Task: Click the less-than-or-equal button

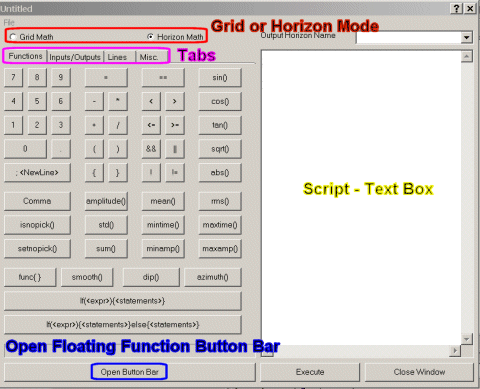Action: [151, 125]
